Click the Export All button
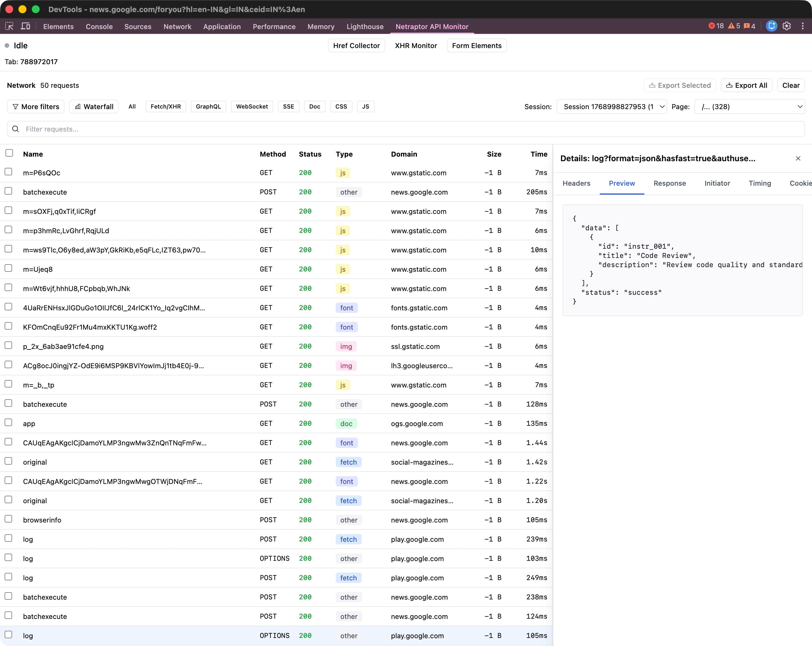Image resolution: width=812 pixels, height=646 pixels. (x=746, y=85)
